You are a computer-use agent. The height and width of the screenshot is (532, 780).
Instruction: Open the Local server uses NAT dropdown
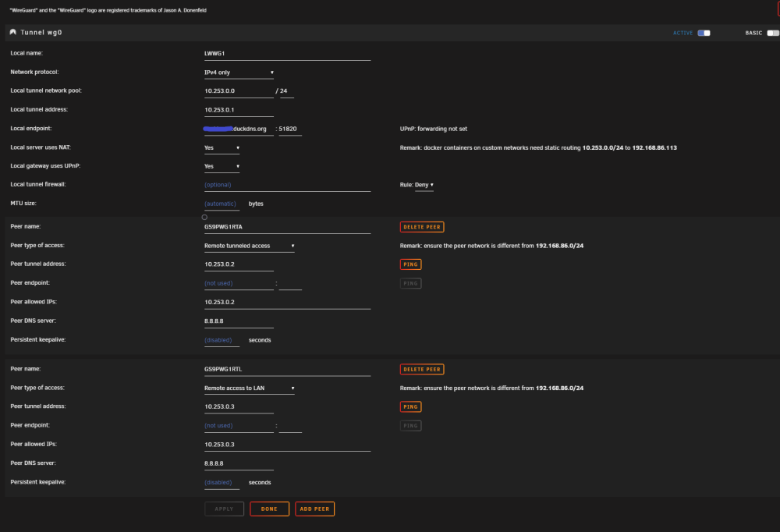[x=222, y=147]
